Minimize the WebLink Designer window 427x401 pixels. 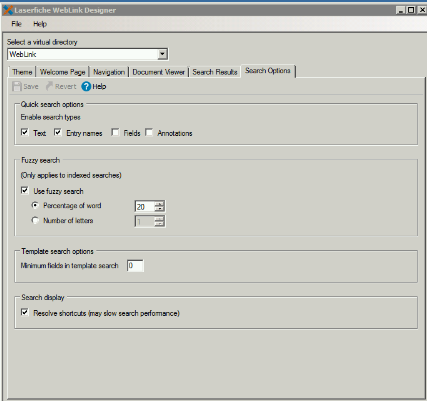[400, 10]
